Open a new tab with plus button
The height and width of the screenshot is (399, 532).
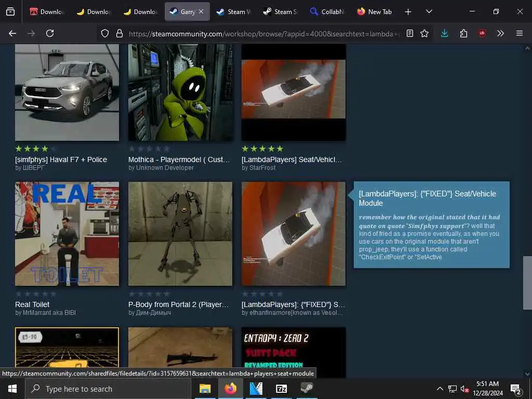(x=408, y=12)
